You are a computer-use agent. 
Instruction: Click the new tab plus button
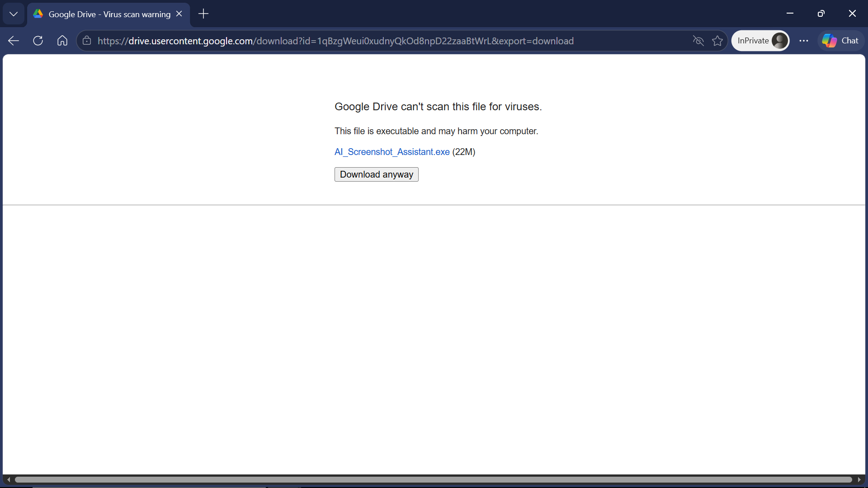(203, 14)
